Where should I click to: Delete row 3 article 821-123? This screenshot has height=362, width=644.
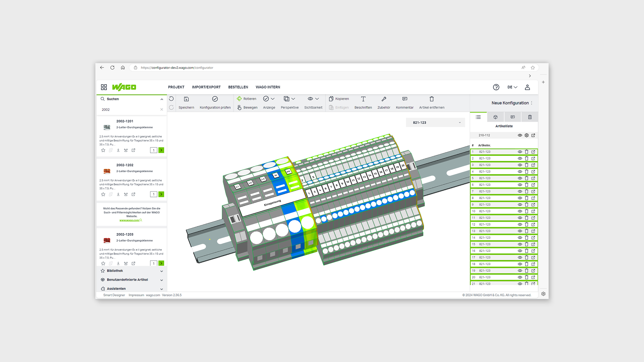tap(527, 165)
